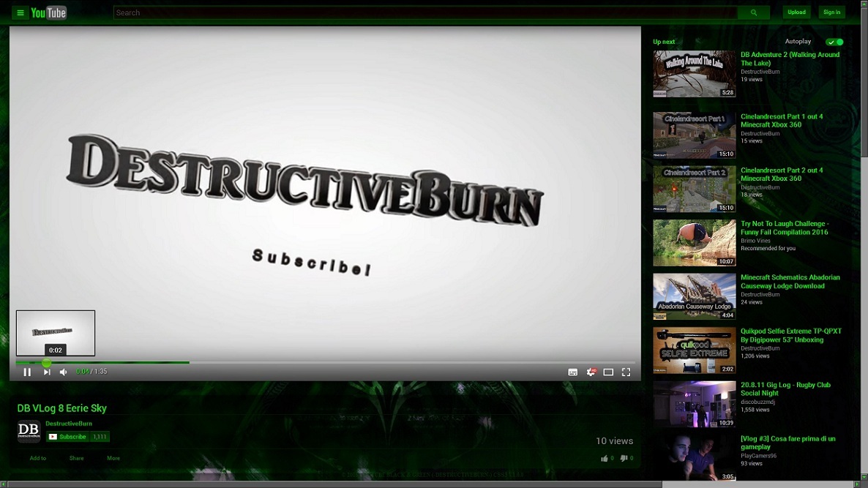Click the Up next heading
This screenshot has width=868, height=488.
point(664,42)
